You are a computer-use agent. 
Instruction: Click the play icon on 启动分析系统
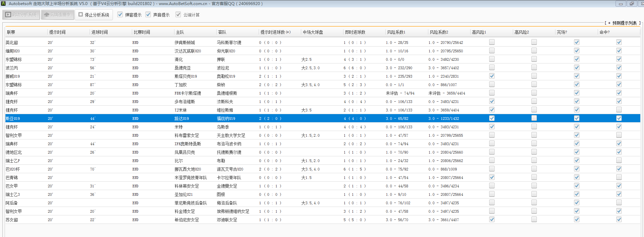pyautogui.click(x=8, y=15)
